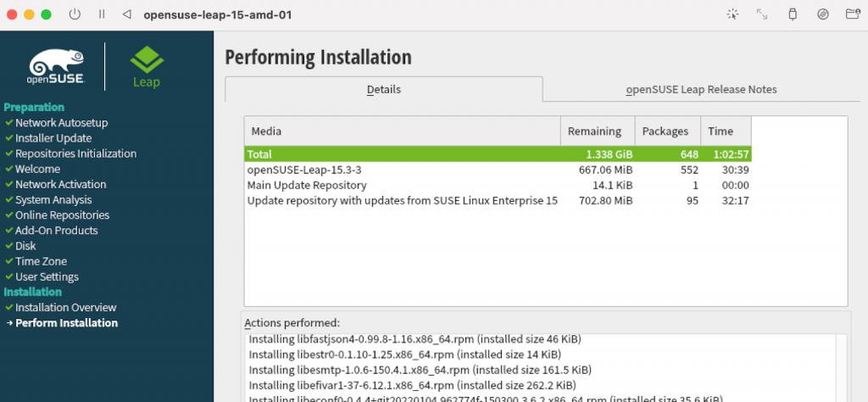Click the Installation section heading
This screenshot has height=402, width=868.
[33, 291]
